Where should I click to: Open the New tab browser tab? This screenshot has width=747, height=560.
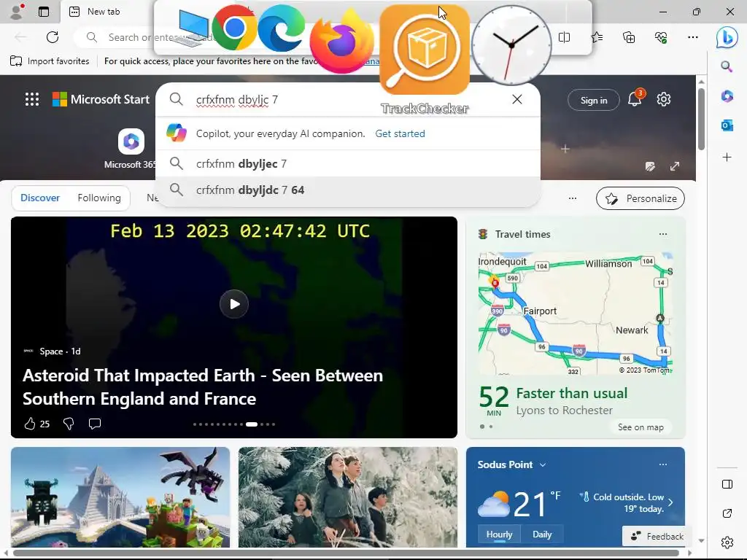point(104,12)
